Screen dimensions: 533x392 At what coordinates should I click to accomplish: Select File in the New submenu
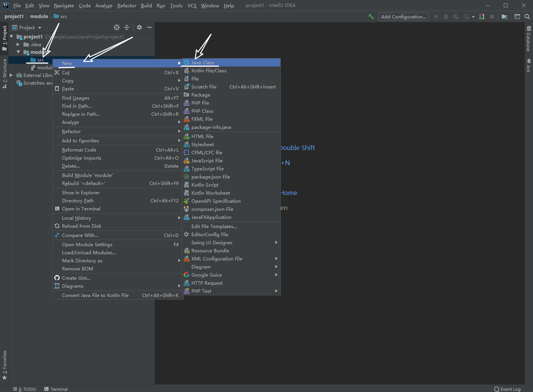click(231, 78)
